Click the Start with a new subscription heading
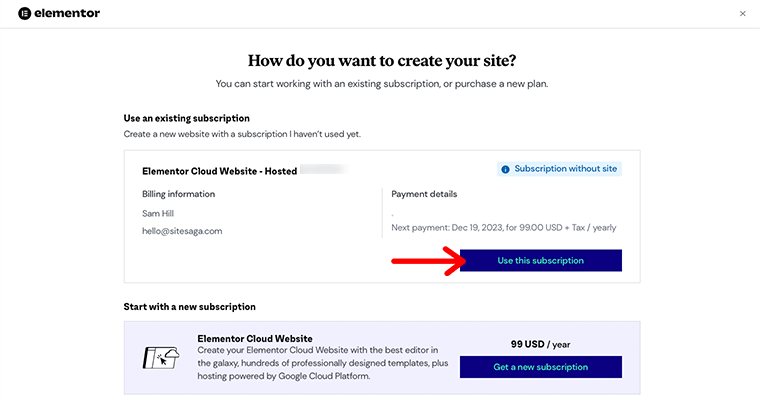This screenshot has height=404, width=760. (190, 307)
